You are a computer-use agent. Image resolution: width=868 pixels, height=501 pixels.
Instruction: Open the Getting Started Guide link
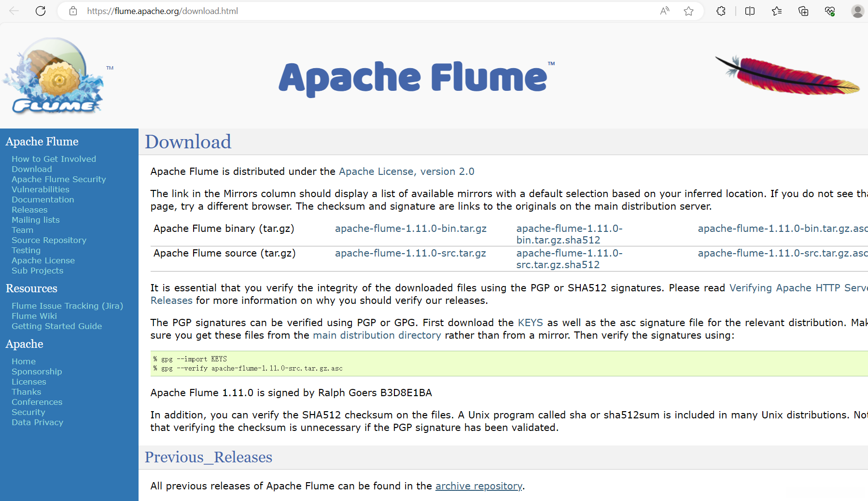click(56, 326)
